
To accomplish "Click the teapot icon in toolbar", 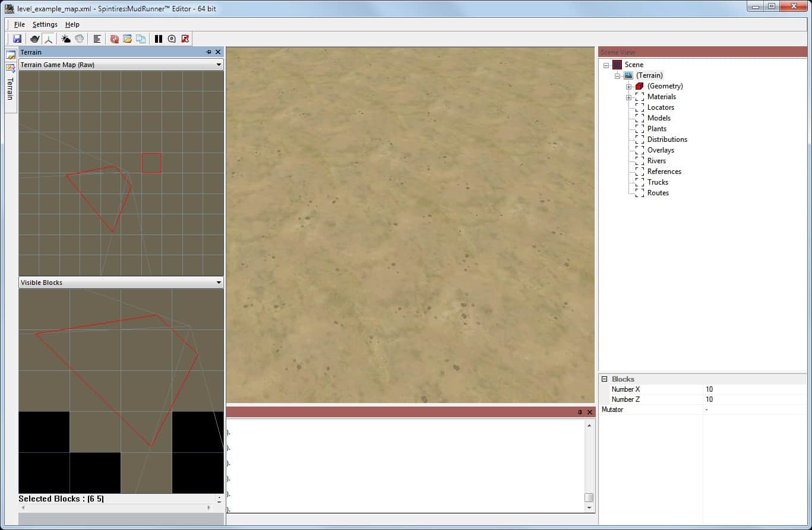I will [x=35, y=39].
